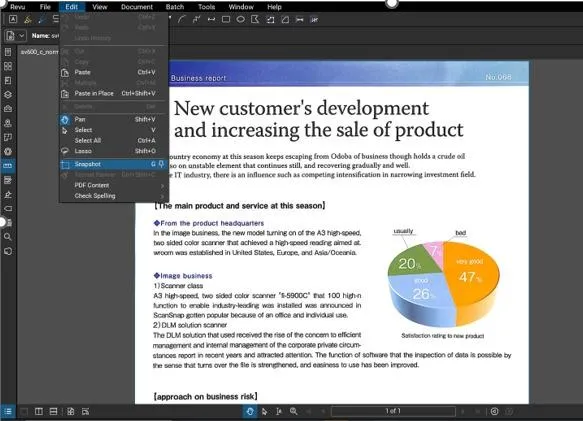The width and height of the screenshot is (583, 421).
Task: Open the 3D model panel icon
Action: pos(8,251)
